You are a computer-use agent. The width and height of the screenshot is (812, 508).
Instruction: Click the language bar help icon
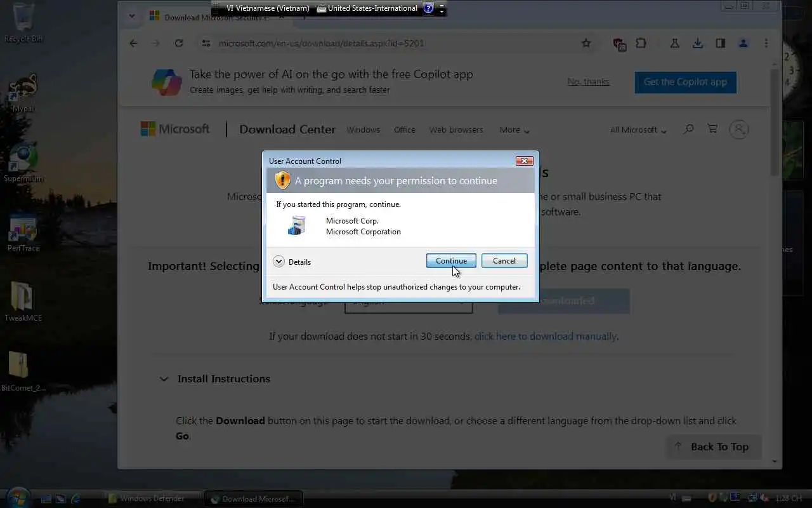428,8
